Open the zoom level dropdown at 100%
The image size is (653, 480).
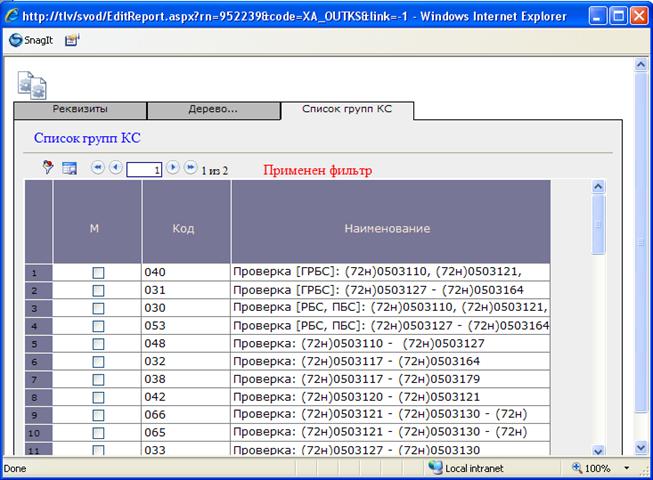[x=626, y=468]
